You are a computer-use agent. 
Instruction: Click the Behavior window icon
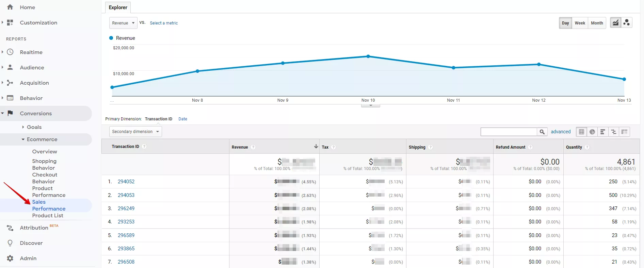coord(10,98)
